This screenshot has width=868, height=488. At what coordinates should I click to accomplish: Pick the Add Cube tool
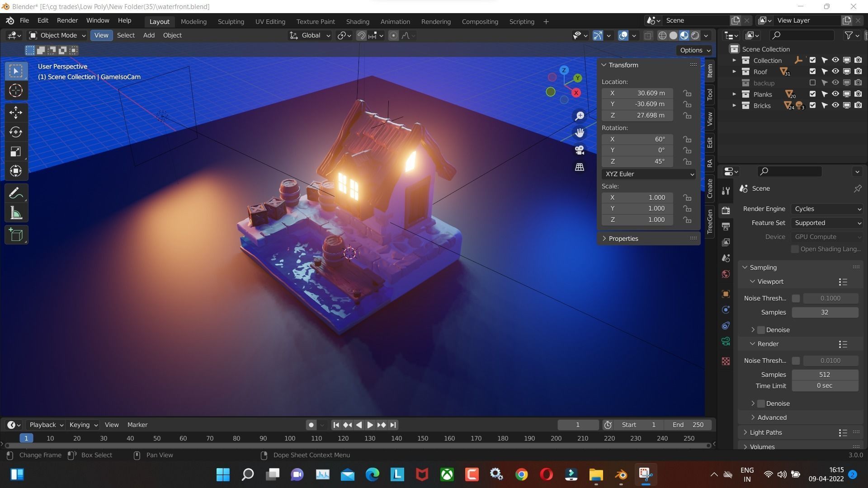16,235
